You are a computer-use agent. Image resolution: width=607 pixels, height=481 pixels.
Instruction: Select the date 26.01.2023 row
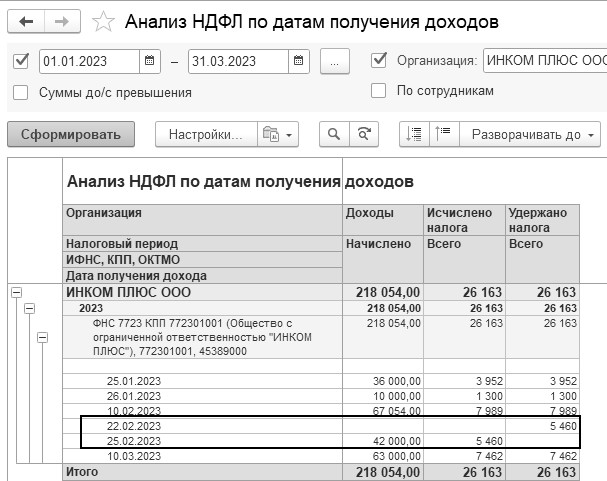coord(134,396)
